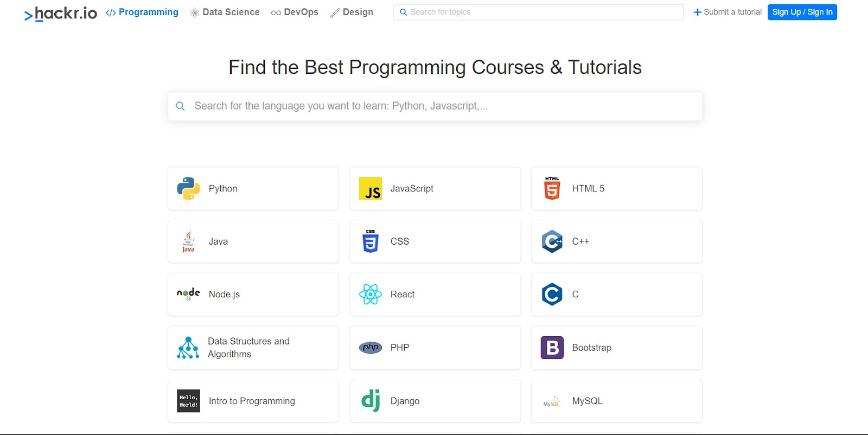Click the C++ hexagon icon
The image size is (868, 435).
pos(552,241)
